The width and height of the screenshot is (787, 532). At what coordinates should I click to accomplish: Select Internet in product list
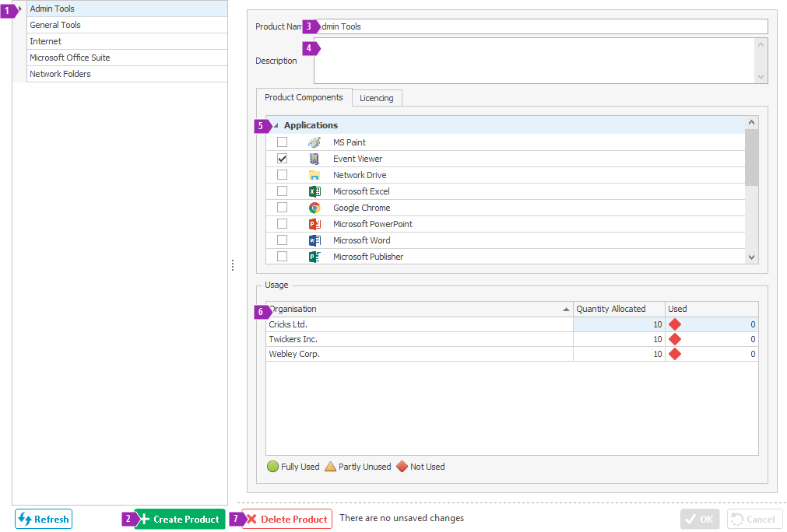coord(127,42)
